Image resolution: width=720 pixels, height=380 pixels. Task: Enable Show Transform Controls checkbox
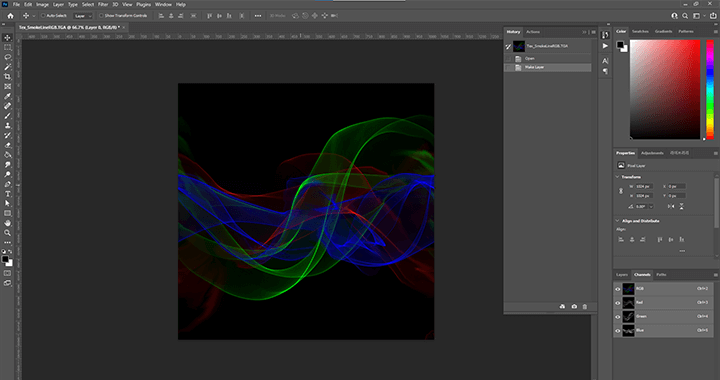[x=101, y=16]
